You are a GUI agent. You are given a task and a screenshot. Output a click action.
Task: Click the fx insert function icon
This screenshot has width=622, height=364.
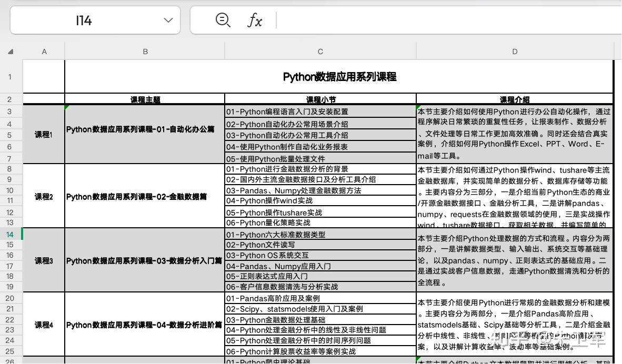coord(256,20)
